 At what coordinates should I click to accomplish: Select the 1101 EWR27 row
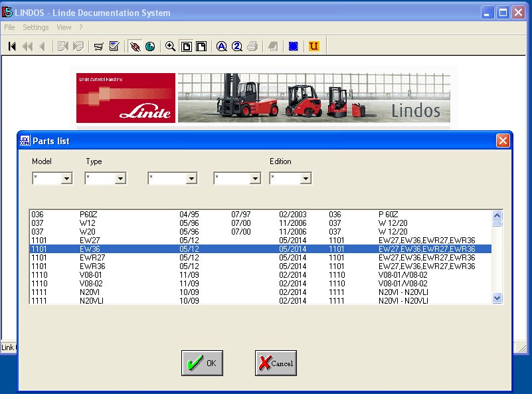click(260, 258)
